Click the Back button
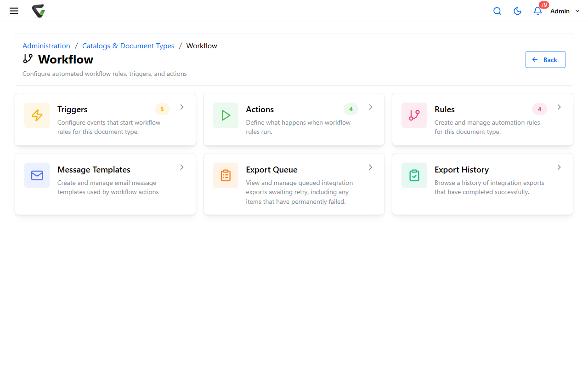The image size is (588, 368). [x=545, y=59]
